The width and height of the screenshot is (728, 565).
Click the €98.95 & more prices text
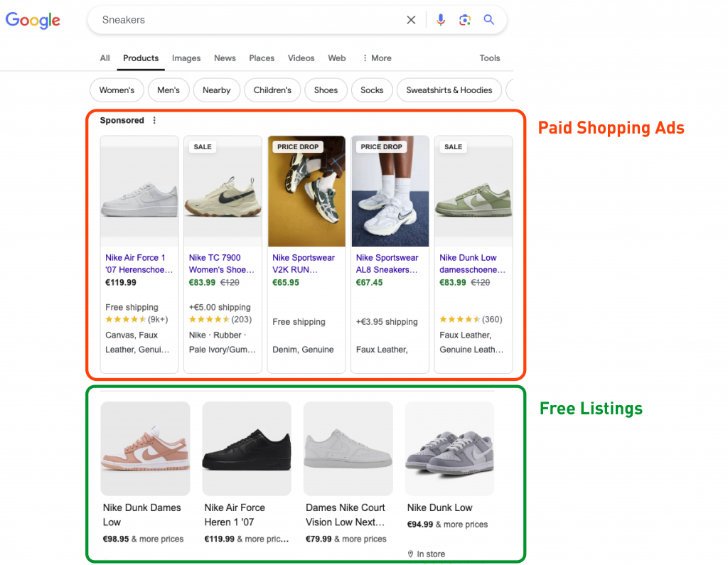pyautogui.click(x=143, y=539)
